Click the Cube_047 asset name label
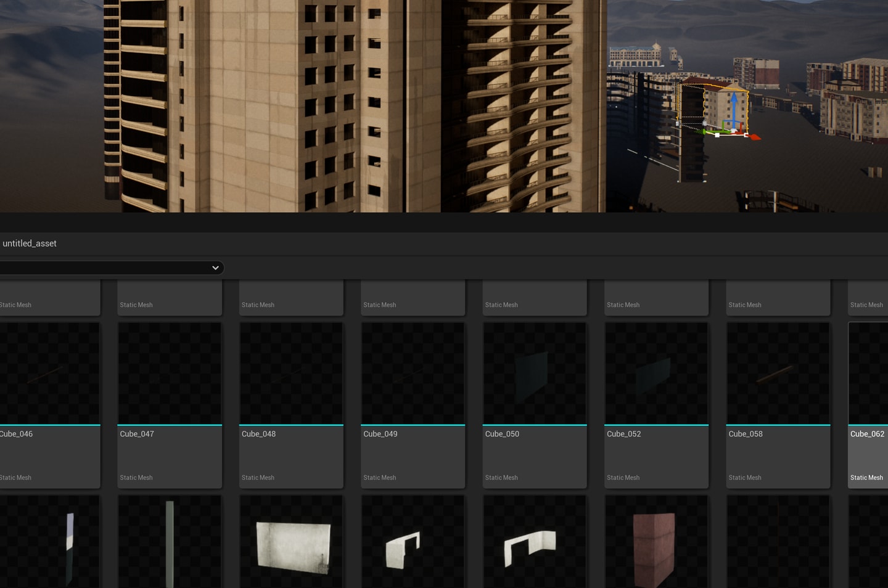Viewport: 888px width, 588px height. (137, 434)
